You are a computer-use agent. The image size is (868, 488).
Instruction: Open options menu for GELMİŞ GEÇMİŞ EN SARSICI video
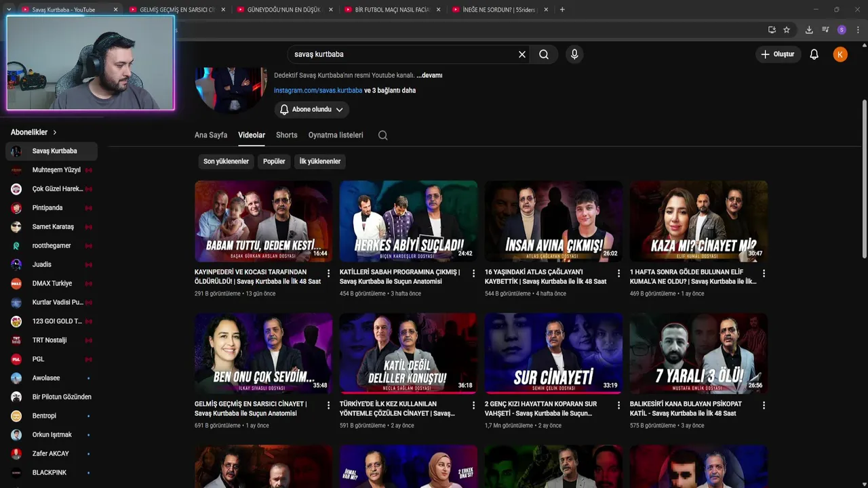click(x=329, y=405)
